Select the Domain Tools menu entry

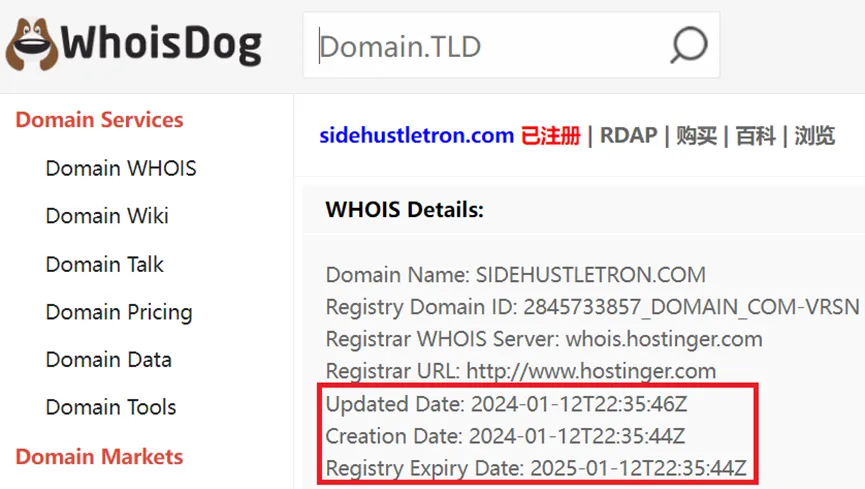pos(111,407)
